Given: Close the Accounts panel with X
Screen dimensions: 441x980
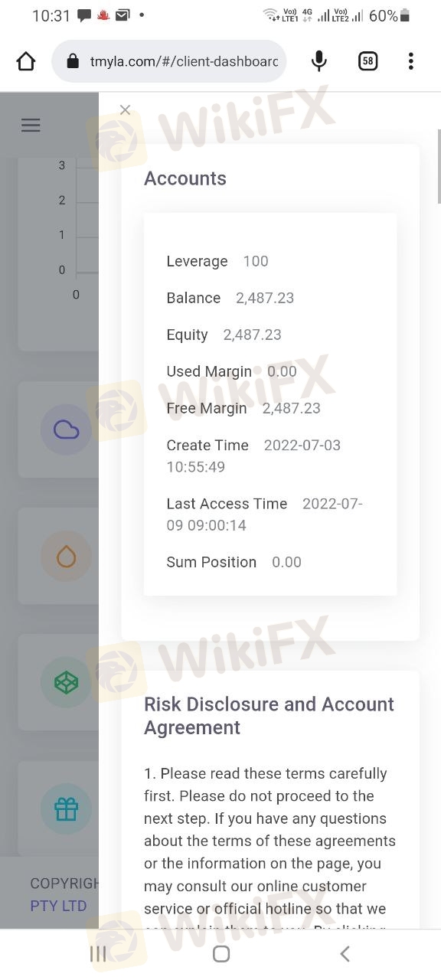Looking at the screenshot, I should click(x=126, y=110).
